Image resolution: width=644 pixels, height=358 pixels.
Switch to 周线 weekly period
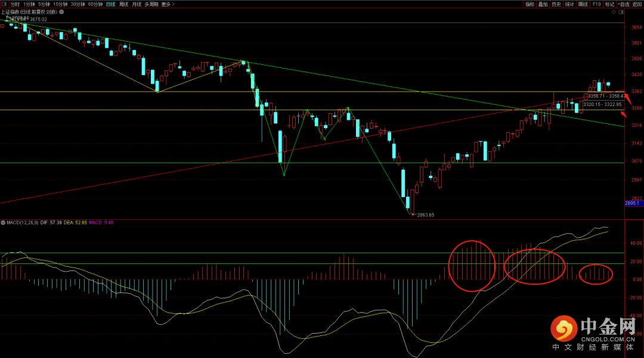(x=123, y=4)
